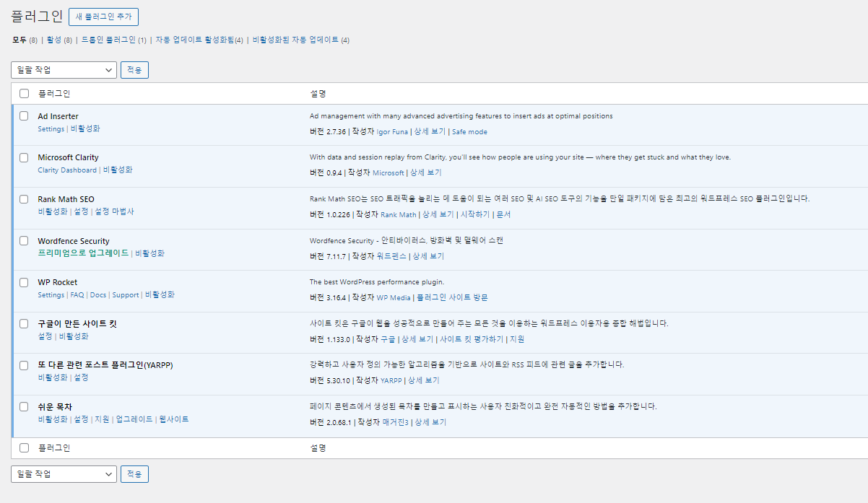This screenshot has width=868, height=503.
Task: Show 비활성화된 자동 업데이트 plugins
Action: click(x=295, y=40)
